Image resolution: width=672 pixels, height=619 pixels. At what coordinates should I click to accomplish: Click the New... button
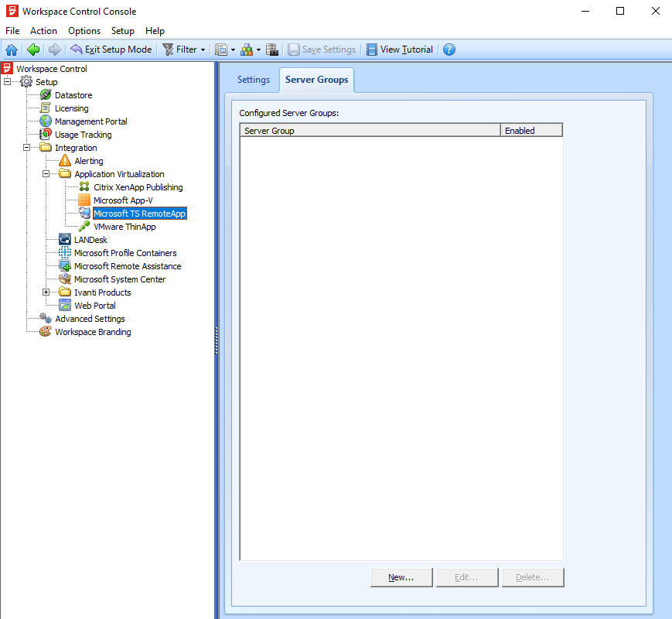401,577
